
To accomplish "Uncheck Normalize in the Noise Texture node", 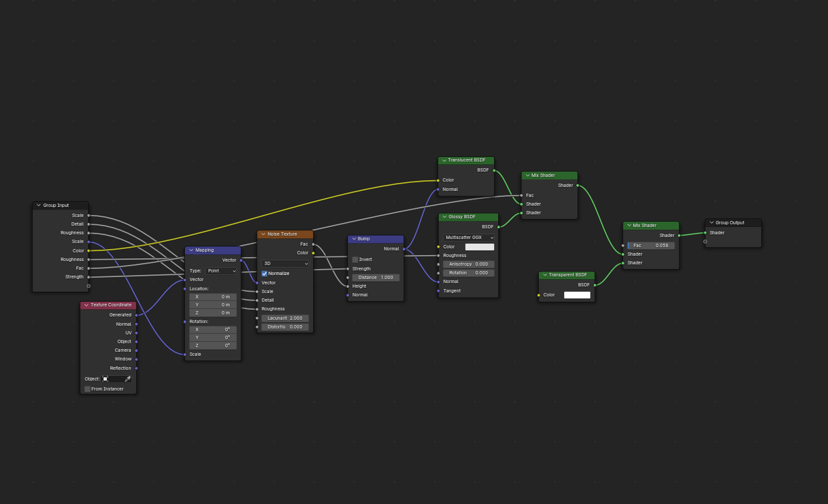I will click(x=264, y=274).
